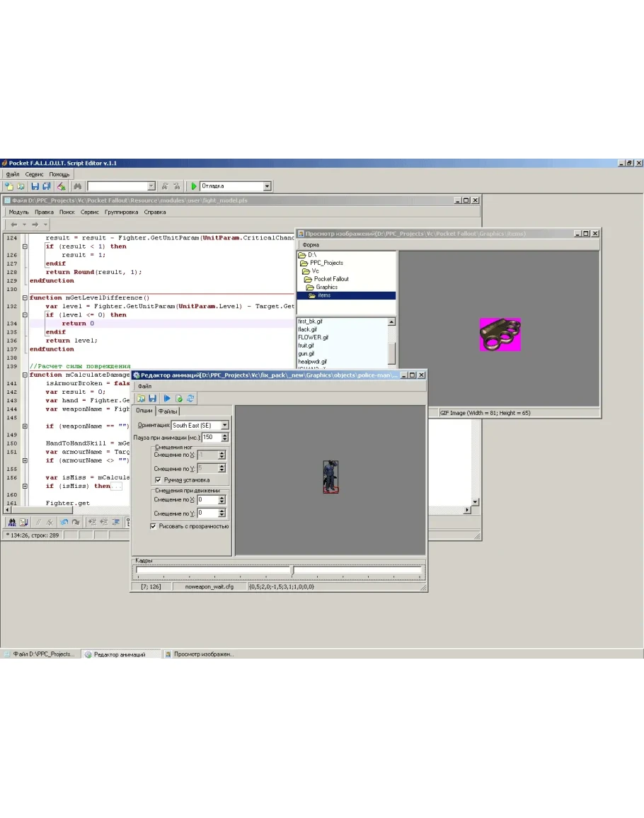This screenshot has height=818, width=644.
Task: Click the New file icon in main toolbar
Action: (8, 186)
